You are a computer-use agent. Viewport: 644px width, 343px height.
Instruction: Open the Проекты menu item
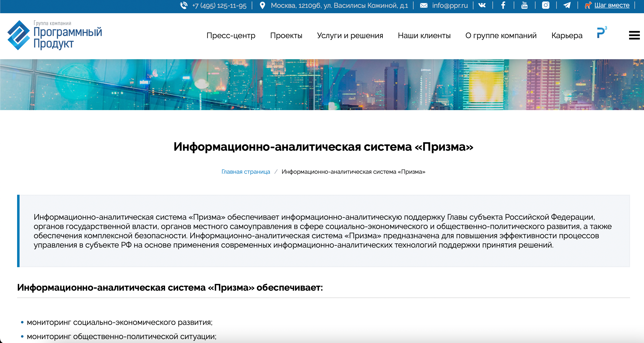(286, 35)
